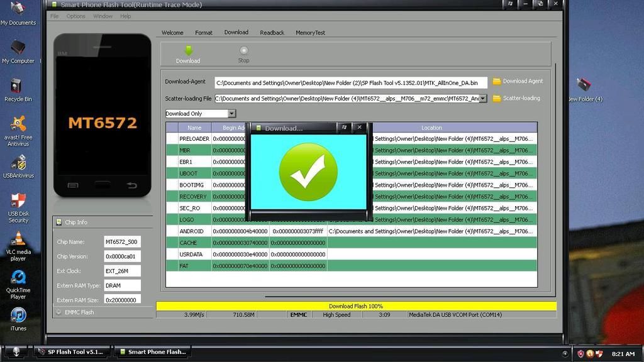The height and width of the screenshot is (362, 644).
Task: Click the green Download arrow icon
Action: [x=187, y=50]
